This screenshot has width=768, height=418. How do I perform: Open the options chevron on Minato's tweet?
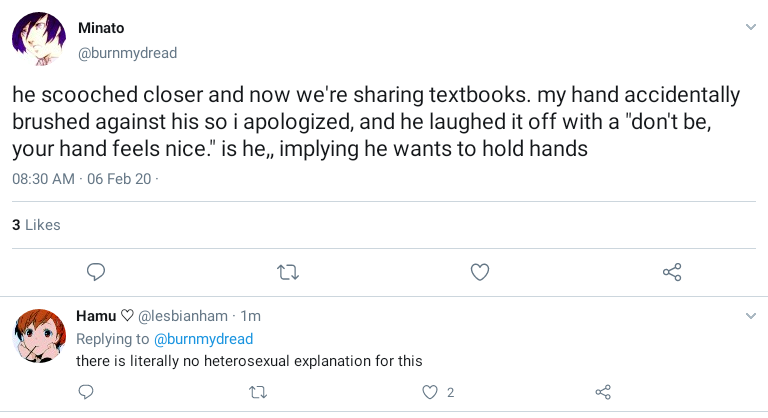751,27
